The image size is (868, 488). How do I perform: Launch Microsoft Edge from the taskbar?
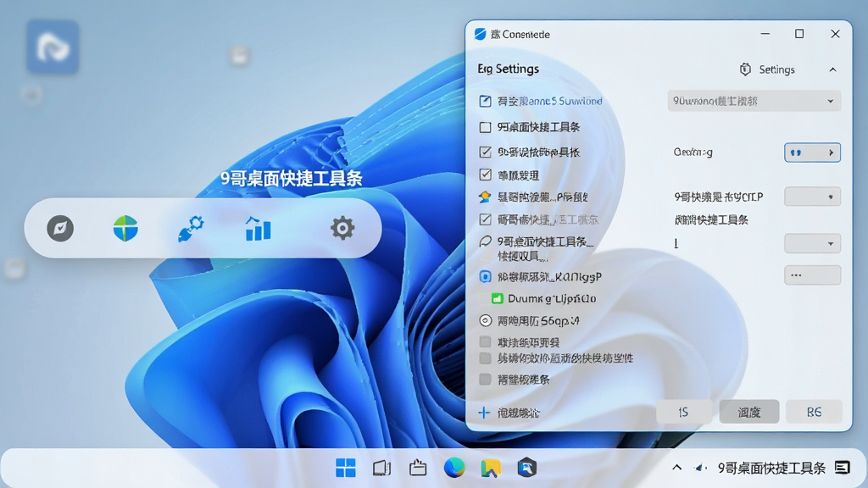(454, 468)
